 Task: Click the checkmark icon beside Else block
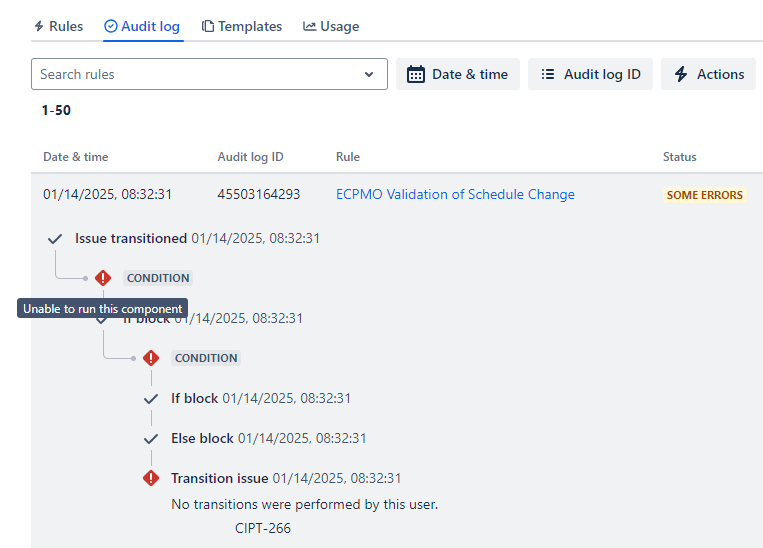tap(151, 438)
